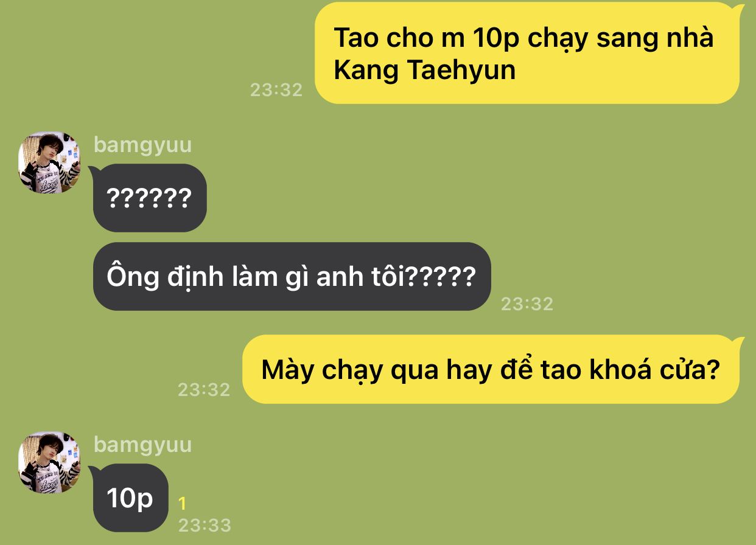Select the dark 10p reply bubble
Image resolution: width=756 pixels, height=545 pixels.
pos(130,498)
